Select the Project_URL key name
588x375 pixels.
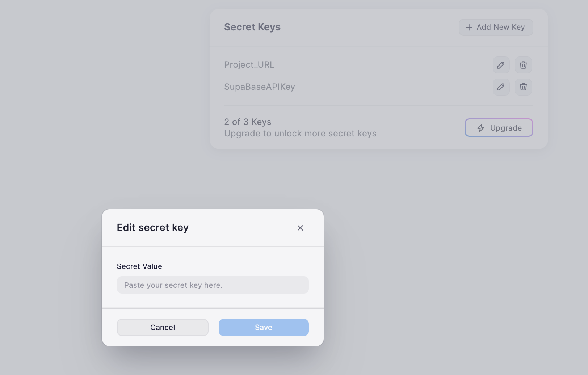(249, 65)
